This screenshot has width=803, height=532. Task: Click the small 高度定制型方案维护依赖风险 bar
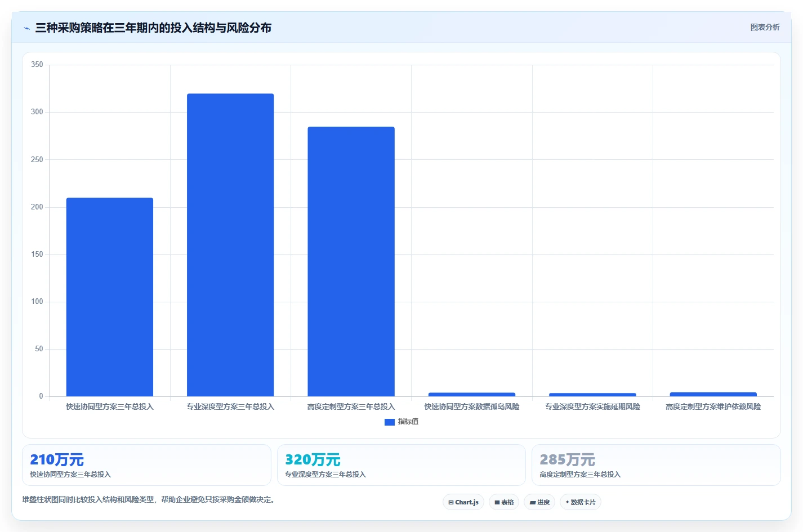[x=713, y=394]
